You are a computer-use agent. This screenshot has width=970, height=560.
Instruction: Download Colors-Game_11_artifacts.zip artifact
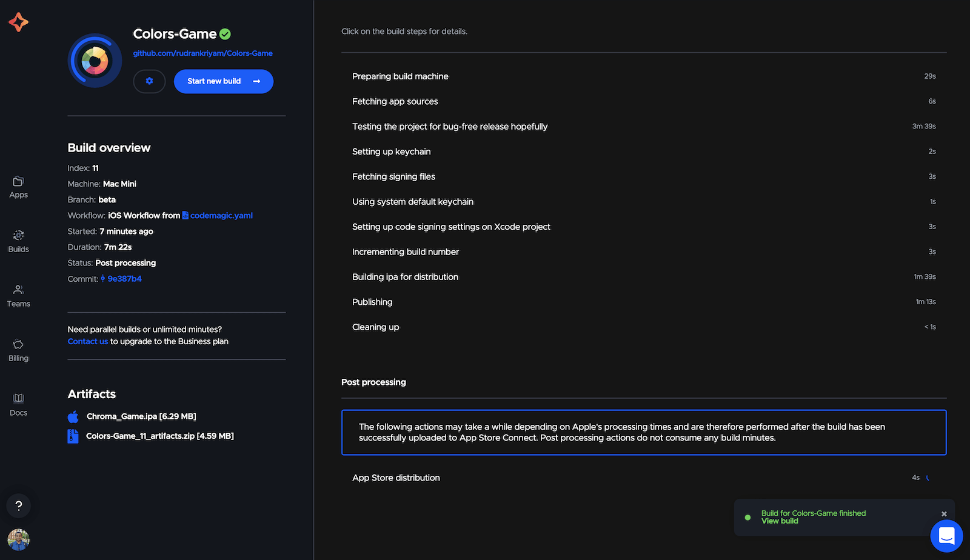tap(160, 436)
